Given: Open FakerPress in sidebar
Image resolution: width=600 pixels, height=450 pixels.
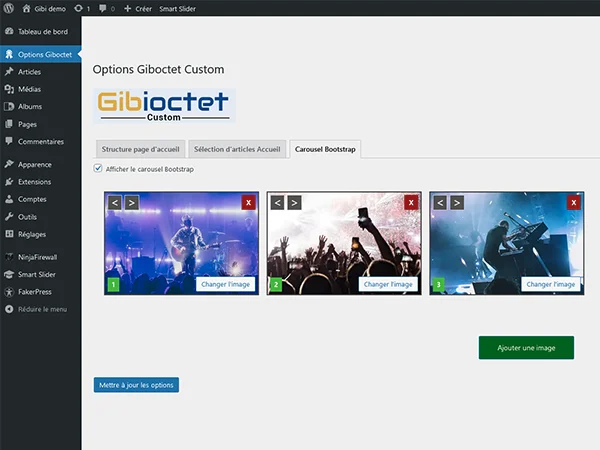Looking at the screenshot, I should point(41,292).
